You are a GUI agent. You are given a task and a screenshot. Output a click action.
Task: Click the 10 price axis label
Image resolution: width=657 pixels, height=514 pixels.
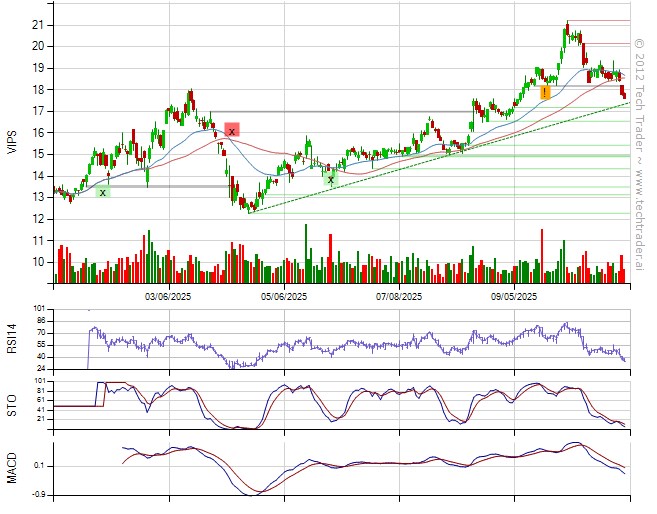[38, 262]
